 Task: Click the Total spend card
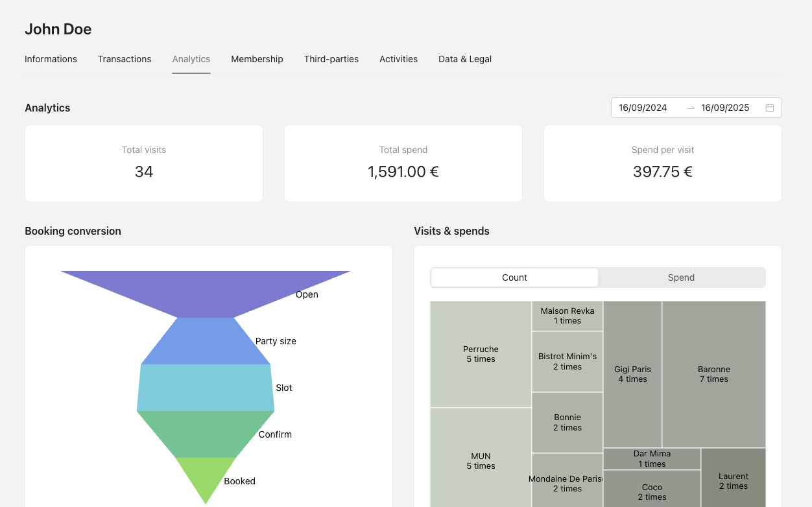coord(403,163)
